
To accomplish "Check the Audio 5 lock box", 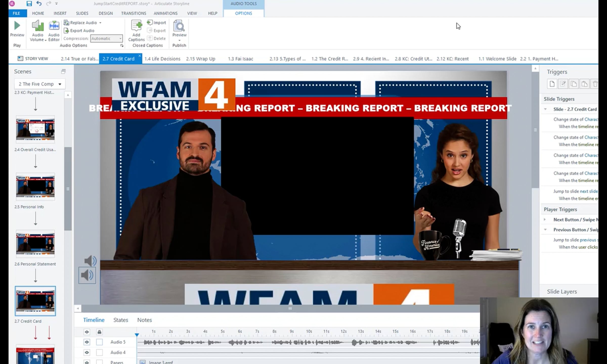I will (99, 342).
